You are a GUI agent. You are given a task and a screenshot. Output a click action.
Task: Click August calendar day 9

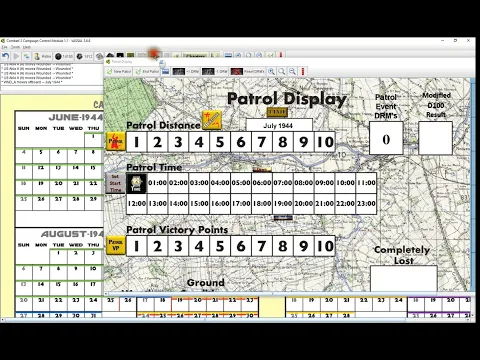(76, 272)
